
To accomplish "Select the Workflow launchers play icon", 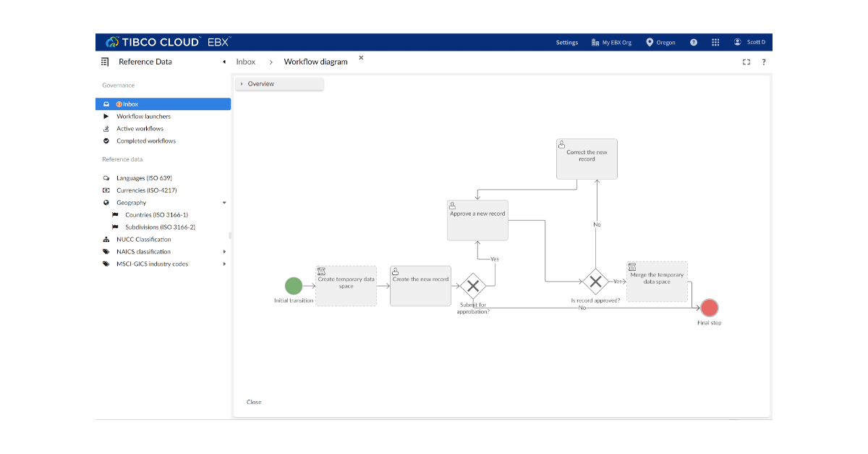I will pyautogui.click(x=106, y=116).
